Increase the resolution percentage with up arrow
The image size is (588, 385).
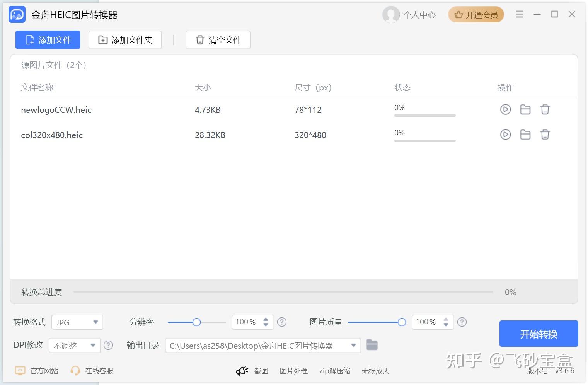(x=266, y=319)
